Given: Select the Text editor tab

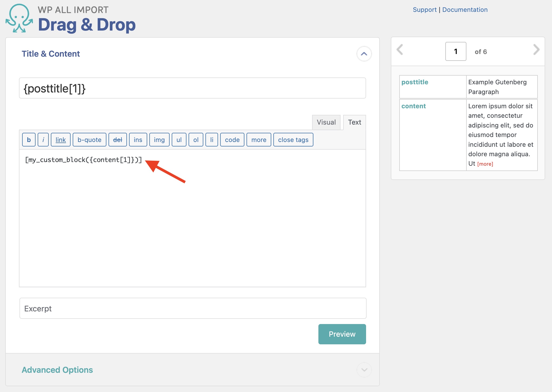Looking at the screenshot, I should tap(354, 122).
